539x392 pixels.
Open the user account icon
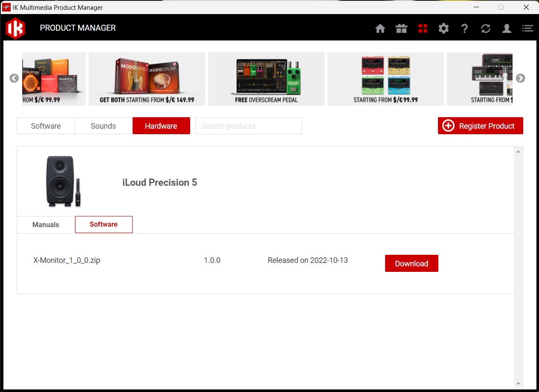pyautogui.click(x=507, y=29)
